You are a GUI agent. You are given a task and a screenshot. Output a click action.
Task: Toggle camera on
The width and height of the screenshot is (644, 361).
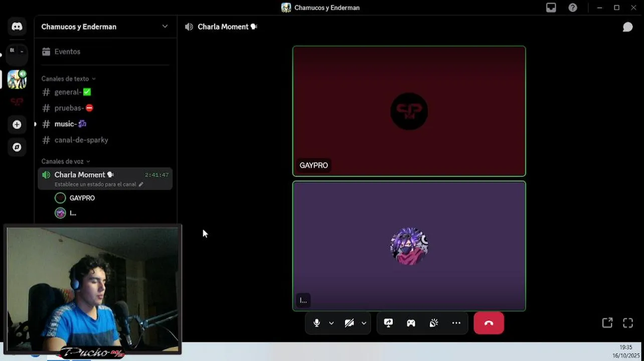[349, 323]
